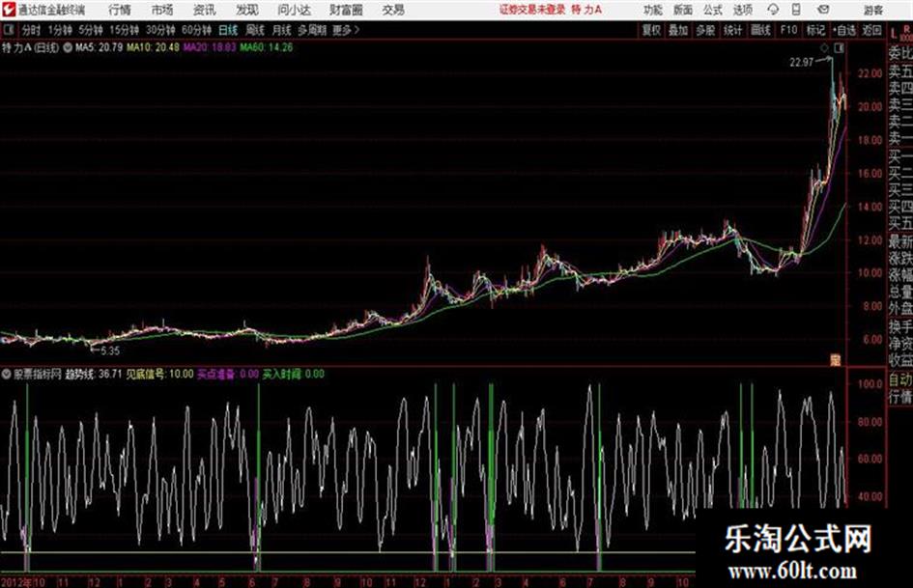This screenshot has height=588, width=913.
Task: Click the MA20 purple label
Action: point(210,47)
